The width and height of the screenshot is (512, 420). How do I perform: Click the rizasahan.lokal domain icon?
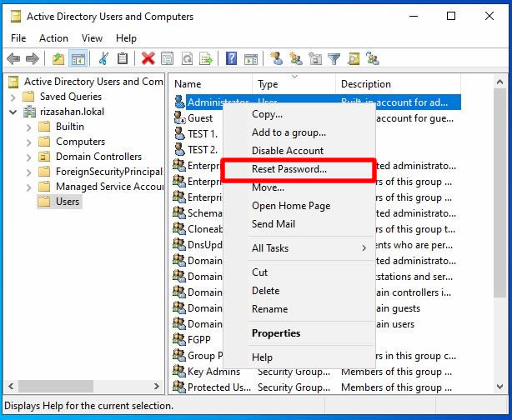[x=30, y=112]
